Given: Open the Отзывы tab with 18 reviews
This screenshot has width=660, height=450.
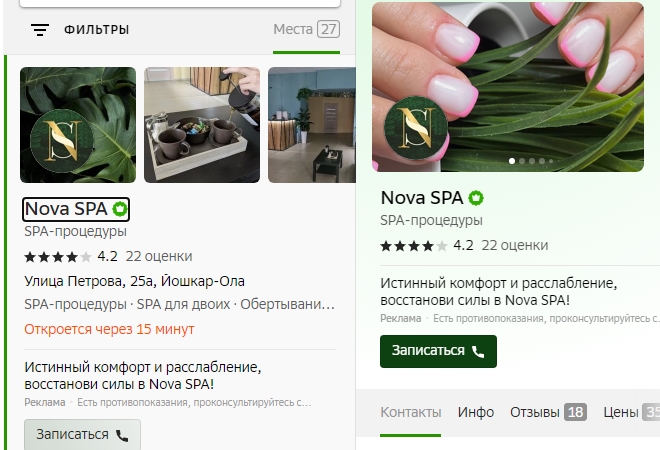Looking at the screenshot, I should click(548, 413).
